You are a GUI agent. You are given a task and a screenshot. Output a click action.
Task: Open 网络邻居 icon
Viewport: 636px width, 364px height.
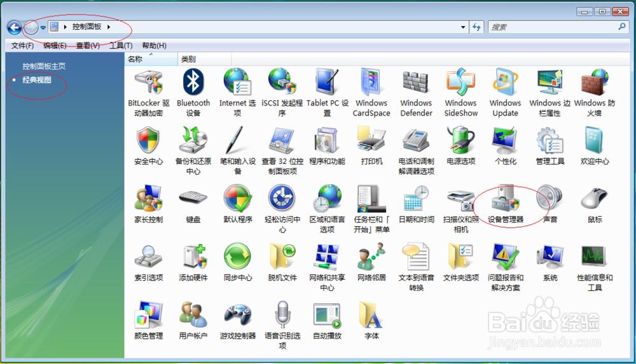pos(371,256)
